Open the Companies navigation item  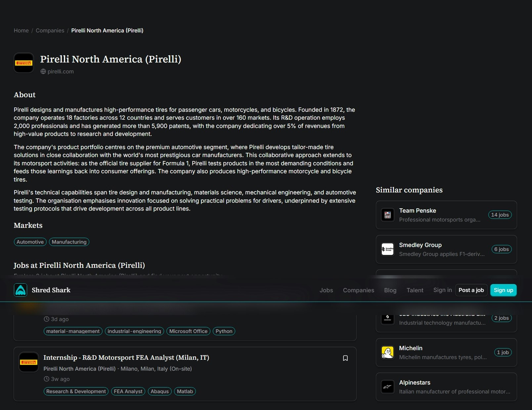tap(359, 290)
